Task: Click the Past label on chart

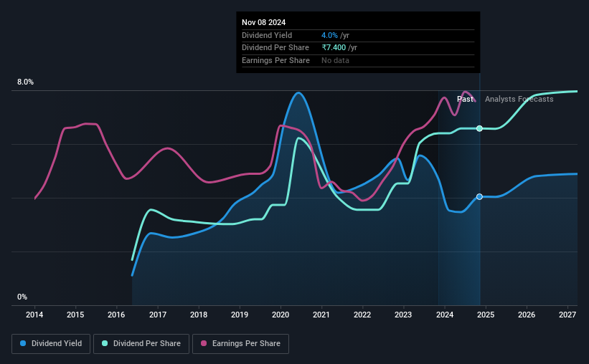Action: point(465,99)
